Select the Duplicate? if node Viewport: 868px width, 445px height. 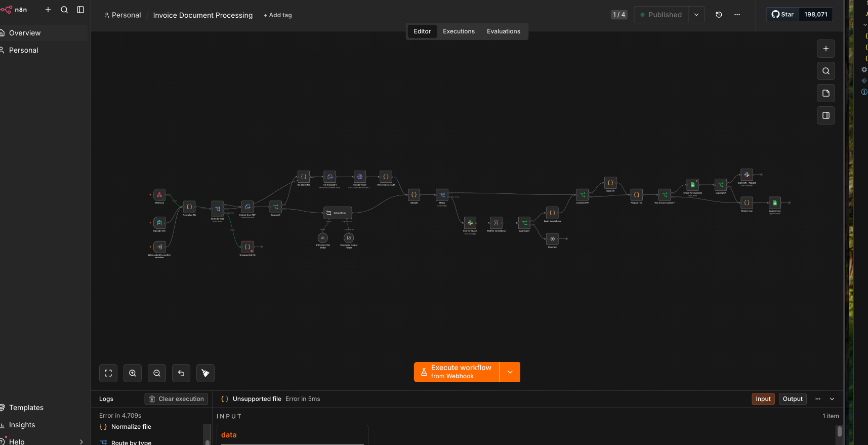pos(721,185)
